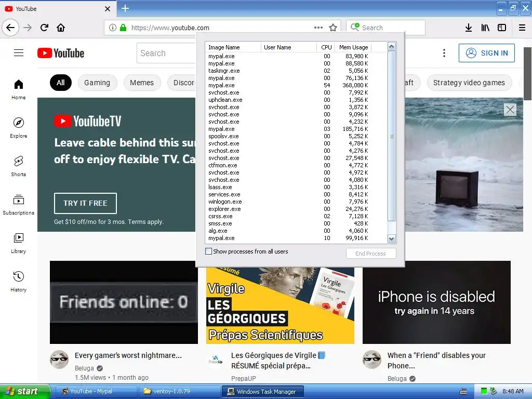Click the disabled End Process button
532x399 pixels.
point(371,254)
